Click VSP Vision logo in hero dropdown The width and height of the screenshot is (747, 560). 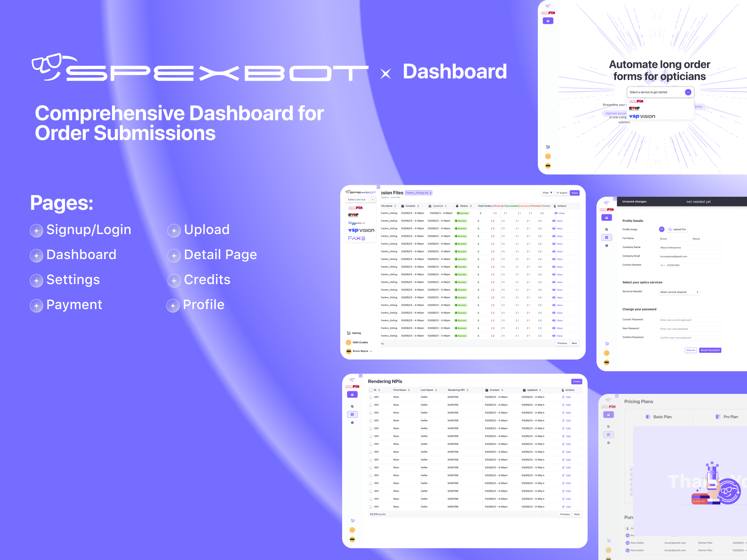click(642, 116)
